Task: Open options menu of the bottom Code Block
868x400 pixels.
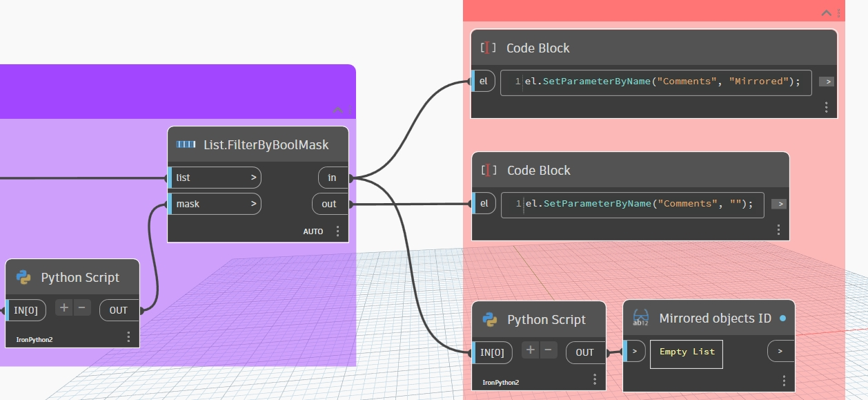Action: coord(778,229)
